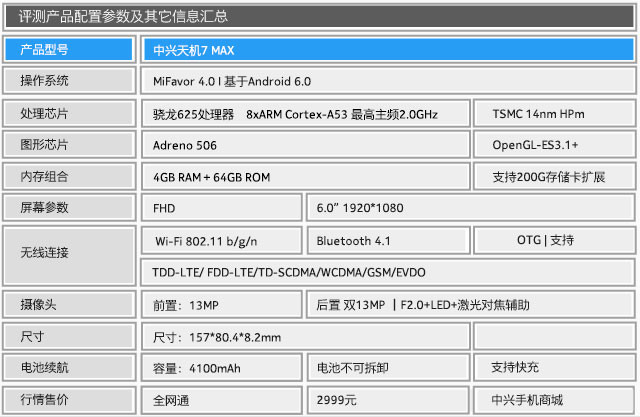Click the 前置：13MP cell

[x=222, y=304]
